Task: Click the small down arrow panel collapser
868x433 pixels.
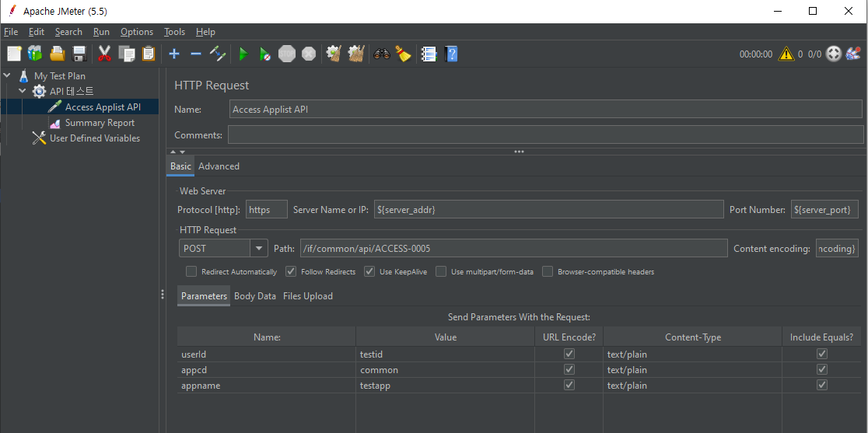Action: click(x=182, y=152)
